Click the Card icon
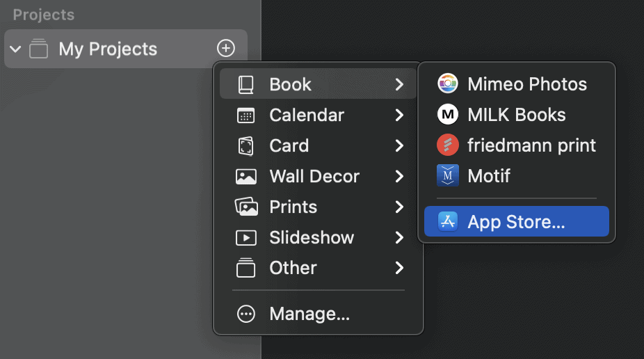The width and height of the screenshot is (644, 359). (x=245, y=146)
